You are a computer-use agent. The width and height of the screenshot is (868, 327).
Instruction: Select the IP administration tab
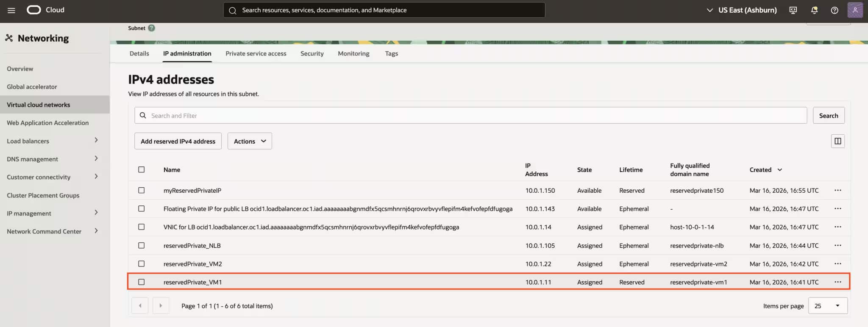tap(187, 53)
